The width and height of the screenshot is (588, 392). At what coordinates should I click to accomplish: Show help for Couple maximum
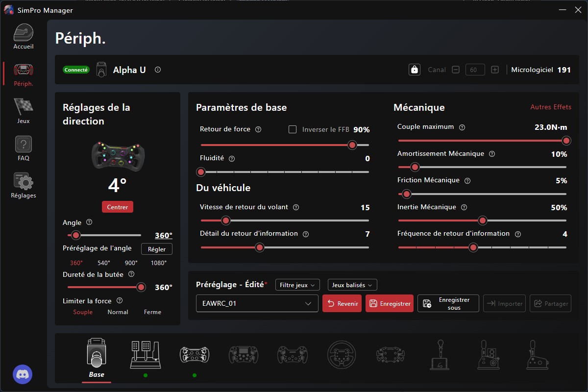462,127
